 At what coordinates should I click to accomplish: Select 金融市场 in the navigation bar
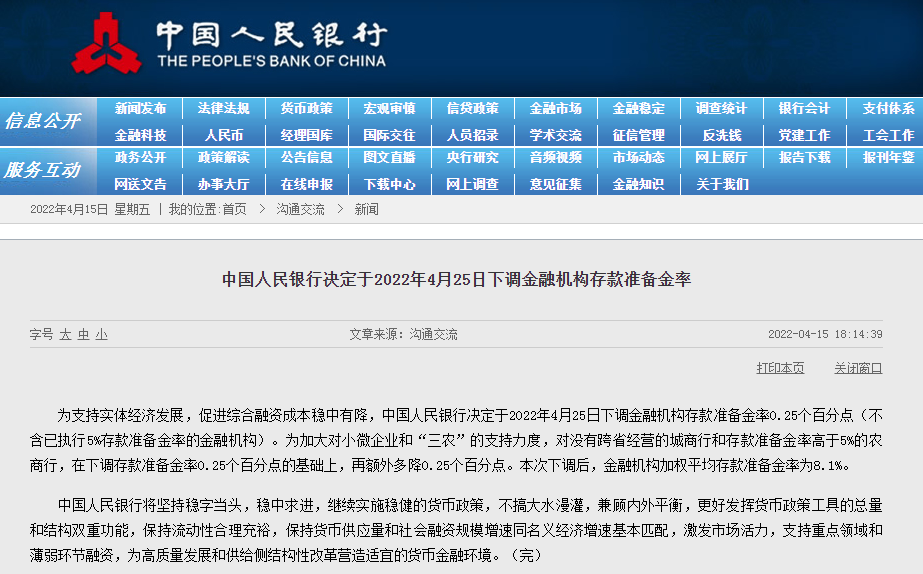555,109
